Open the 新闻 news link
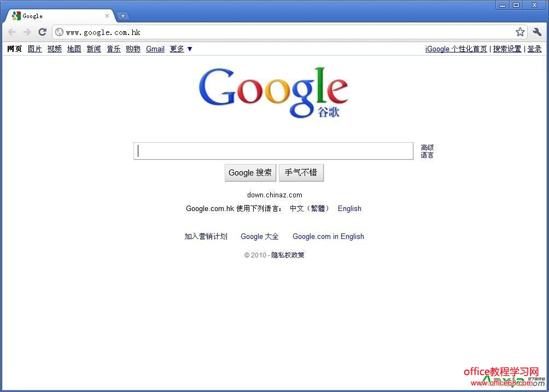 coord(94,49)
